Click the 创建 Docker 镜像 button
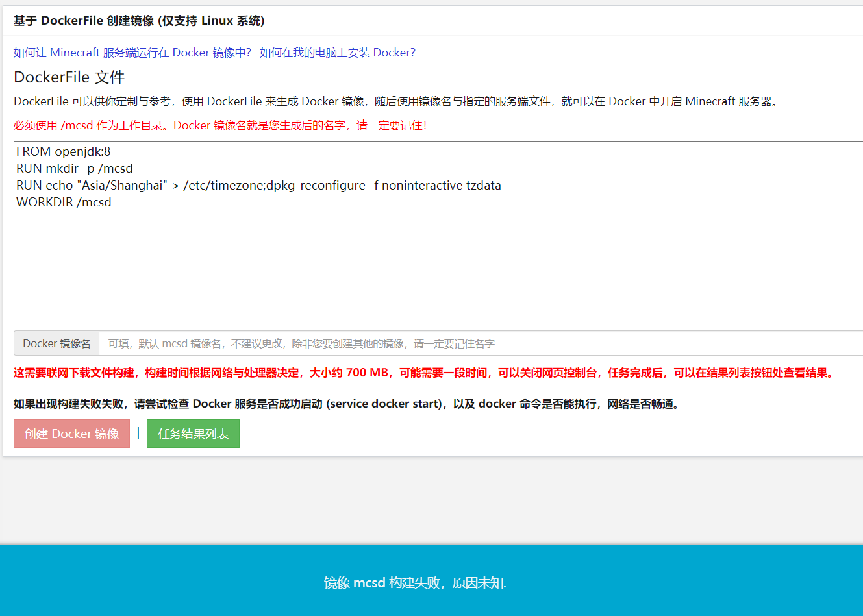The width and height of the screenshot is (863, 616). [71, 433]
